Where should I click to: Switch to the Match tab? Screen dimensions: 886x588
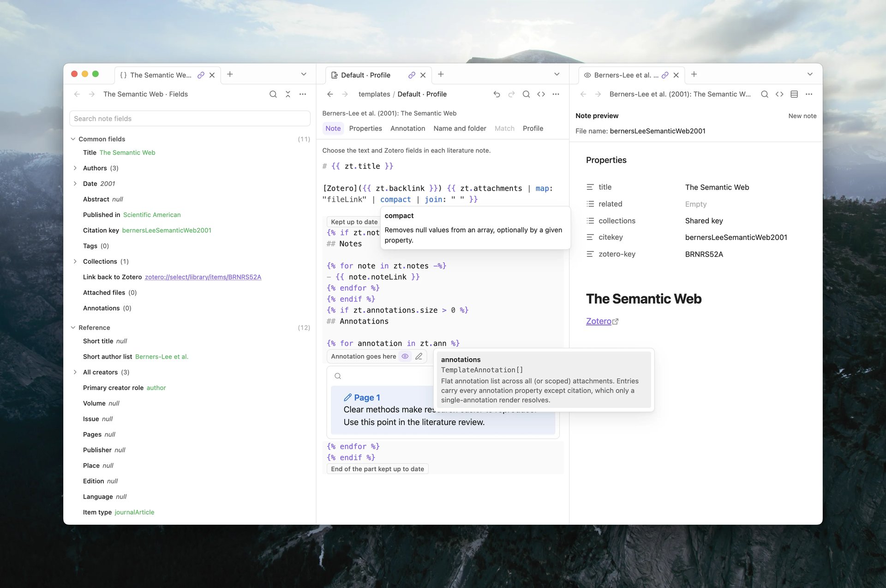pyautogui.click(x=504, y=128)
